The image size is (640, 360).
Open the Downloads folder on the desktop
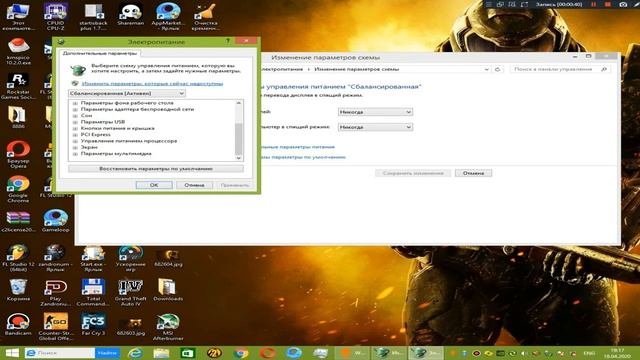[168, 290]
